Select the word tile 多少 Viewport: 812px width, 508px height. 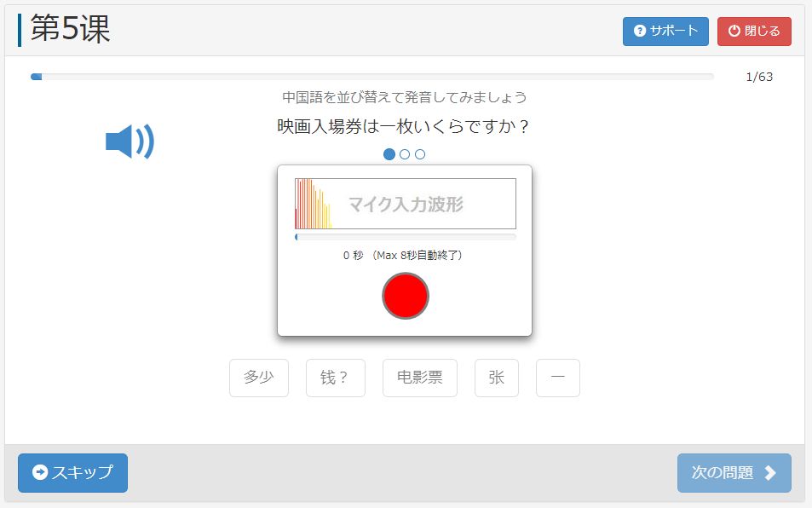pos(259,378)
